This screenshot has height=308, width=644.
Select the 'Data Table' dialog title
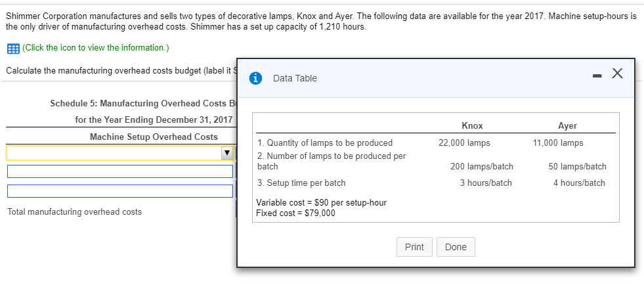(295, 78)
